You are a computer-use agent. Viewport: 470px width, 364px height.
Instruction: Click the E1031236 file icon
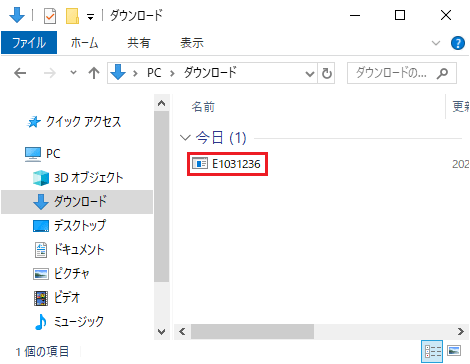(x=200, y=164)
